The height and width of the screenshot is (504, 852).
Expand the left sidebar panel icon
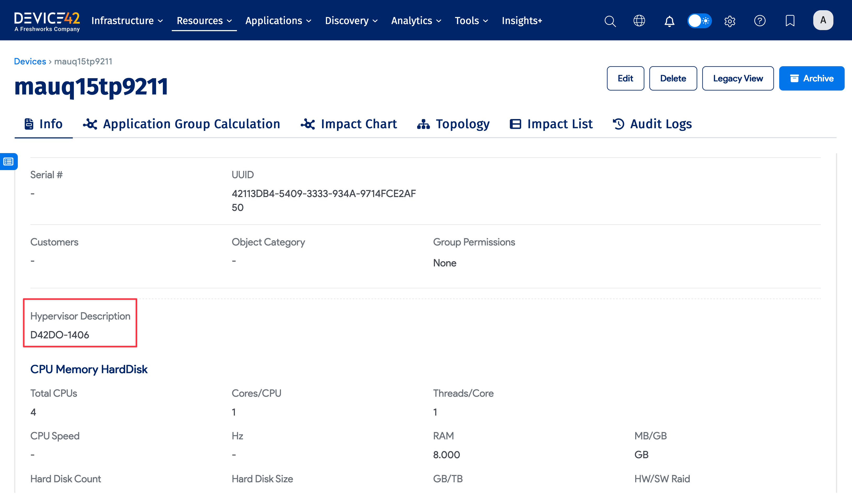point(8,161)
